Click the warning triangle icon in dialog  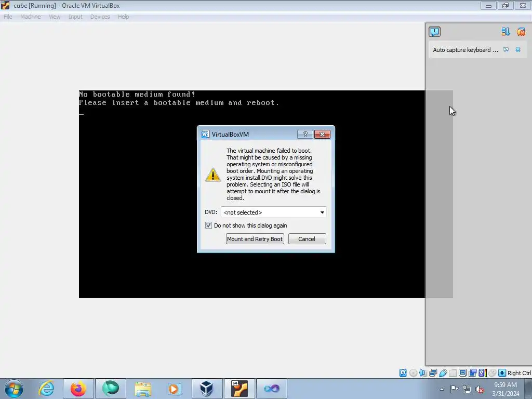click(x=213, y=175)
